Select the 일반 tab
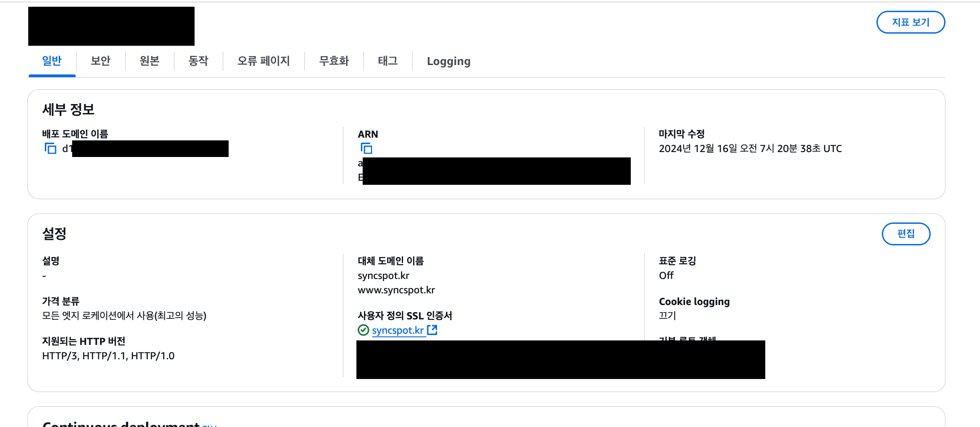980x427 pixels. coord(52,61)
